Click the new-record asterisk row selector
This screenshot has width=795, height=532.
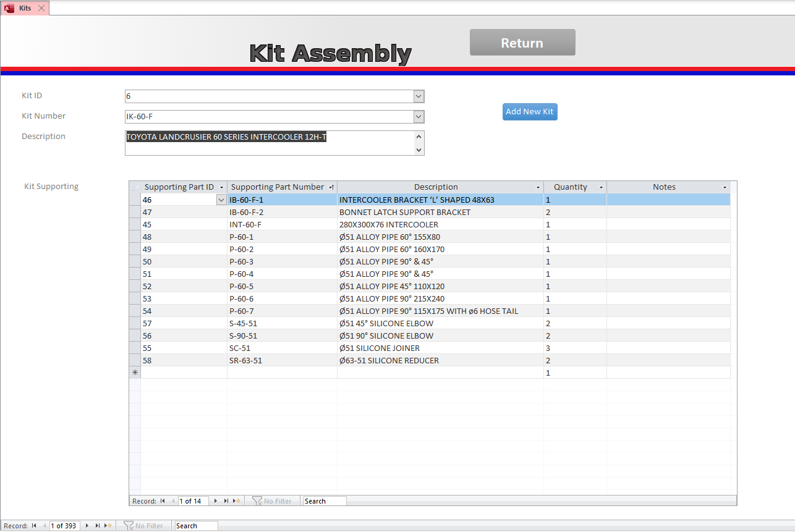pos(135,373)
